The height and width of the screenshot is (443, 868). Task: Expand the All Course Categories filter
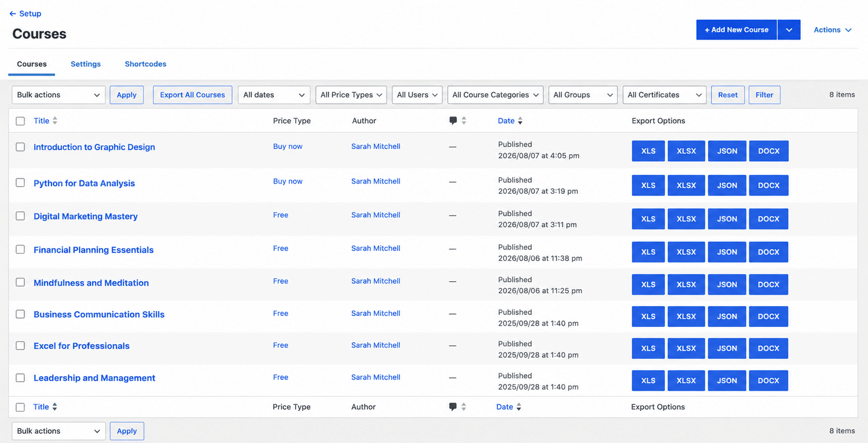click(x=495, y=95)
